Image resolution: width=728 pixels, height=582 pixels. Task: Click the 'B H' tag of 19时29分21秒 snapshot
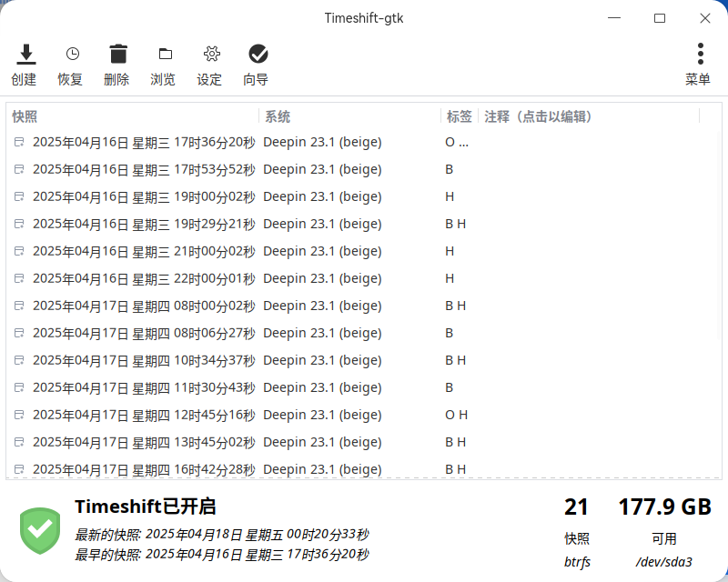click(456, 224)
